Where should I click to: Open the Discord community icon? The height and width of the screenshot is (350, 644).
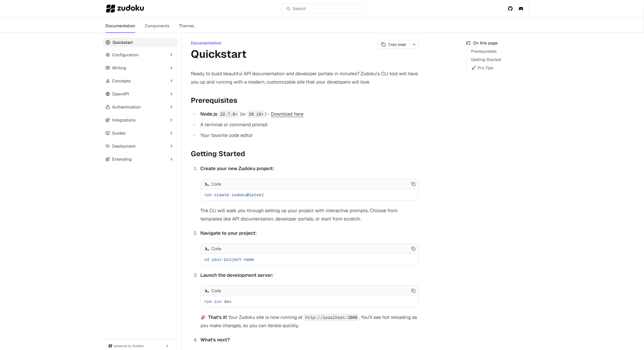[521, 9]
